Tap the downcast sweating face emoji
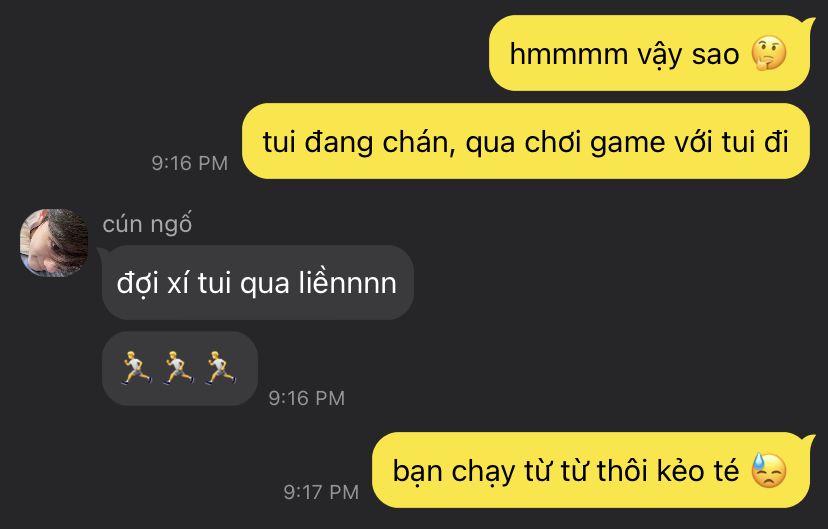This screenshot has width=828, height=529. 769,470
